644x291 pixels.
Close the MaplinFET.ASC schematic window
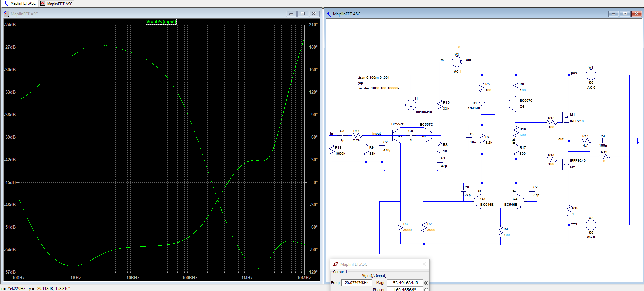[636, 14]
